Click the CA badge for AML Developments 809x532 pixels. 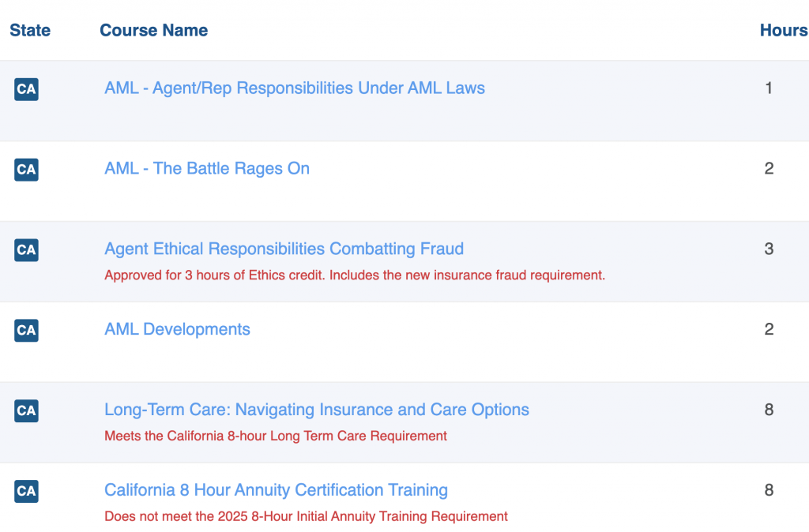(26, 331)
